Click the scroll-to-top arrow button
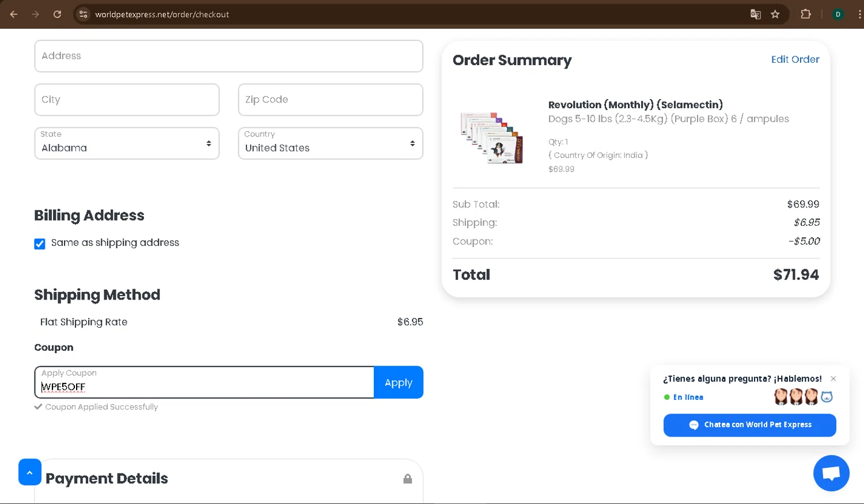This screenshot has height=504, width=864. (30, 472)
